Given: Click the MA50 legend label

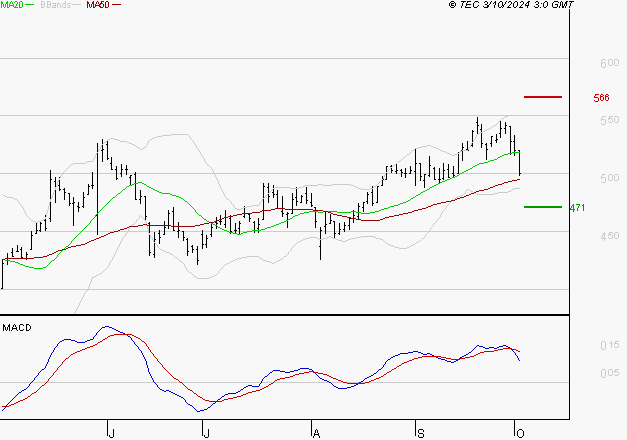Looking at the screenshot, I should point(98,5).
